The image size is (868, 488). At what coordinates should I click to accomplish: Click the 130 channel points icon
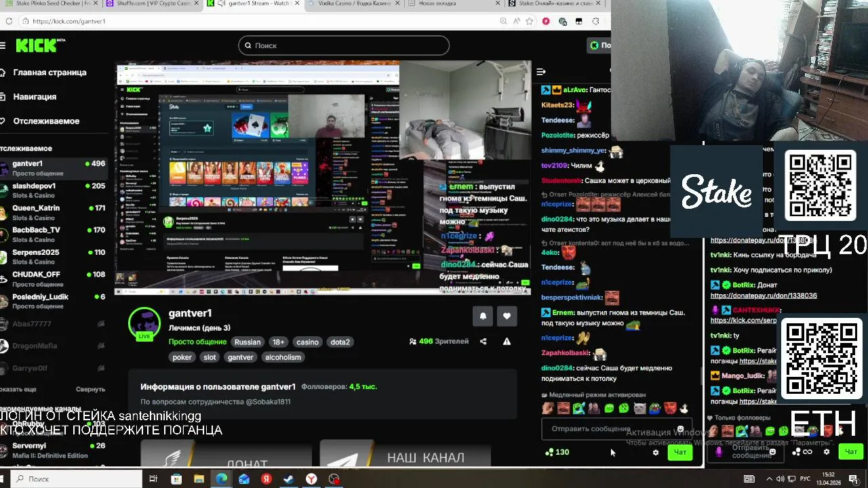(x=557, y=452)
